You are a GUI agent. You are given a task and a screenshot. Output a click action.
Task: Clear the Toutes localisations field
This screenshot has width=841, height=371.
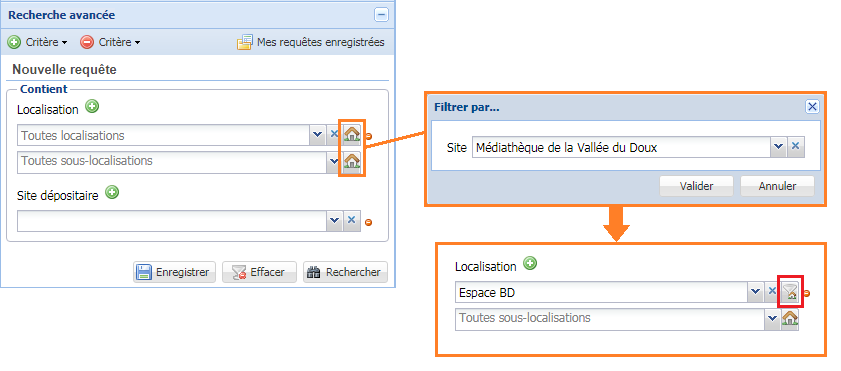tap(334, 135)
